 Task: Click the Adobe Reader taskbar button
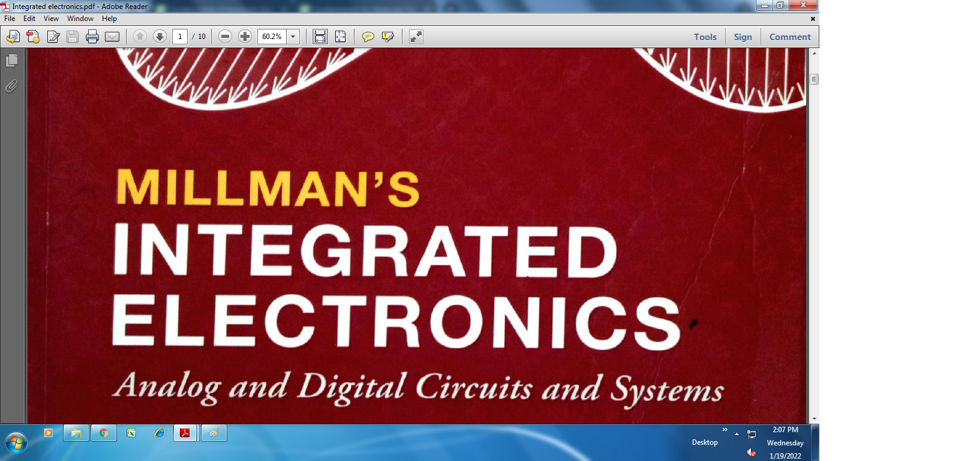(x=185, y=433)
